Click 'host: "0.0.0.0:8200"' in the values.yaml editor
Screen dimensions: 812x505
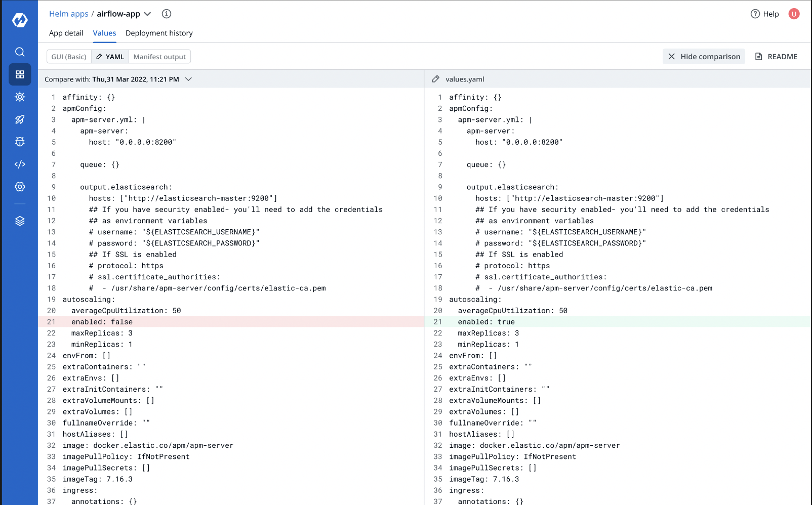[x=519, y=142]
